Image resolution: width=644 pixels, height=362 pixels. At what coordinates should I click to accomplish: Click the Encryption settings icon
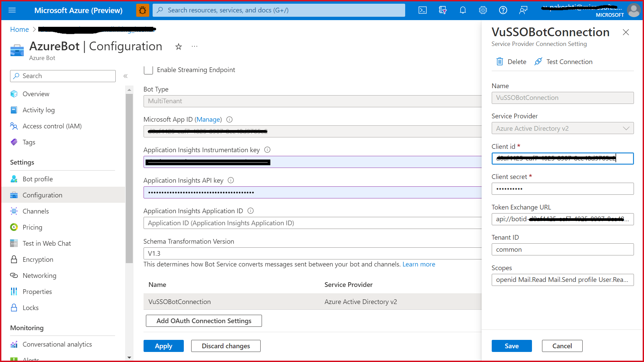pyautogui.click(x=14, y=259)
